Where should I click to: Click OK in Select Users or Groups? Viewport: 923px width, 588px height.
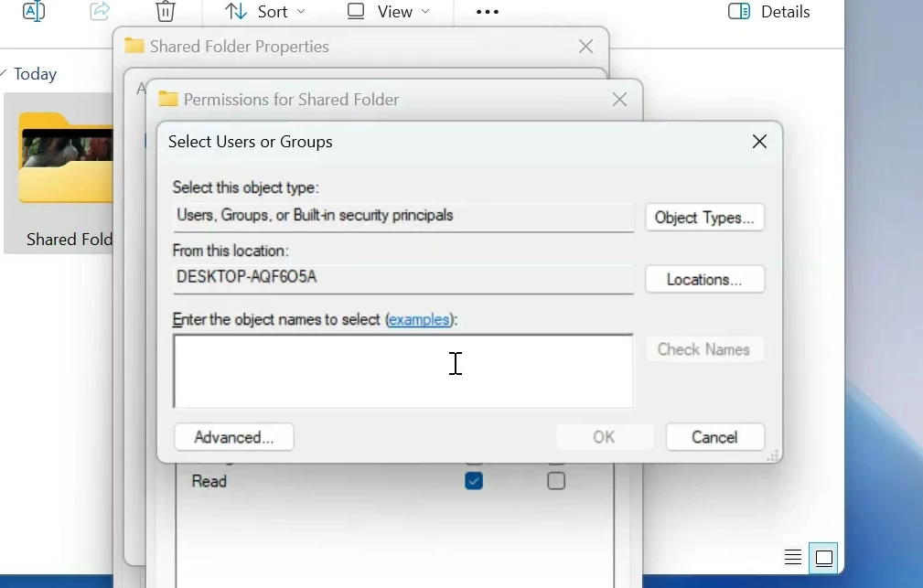click(x=604, y=437)
